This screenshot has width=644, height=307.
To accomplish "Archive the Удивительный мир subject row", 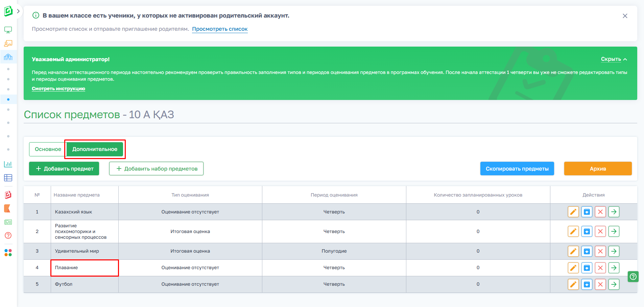I will pos(587,251).
